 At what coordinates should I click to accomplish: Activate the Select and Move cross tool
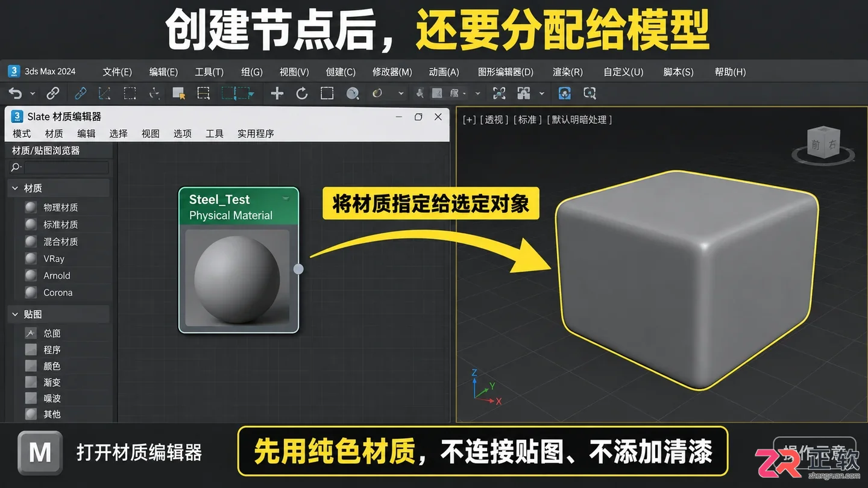coord(277,93)
